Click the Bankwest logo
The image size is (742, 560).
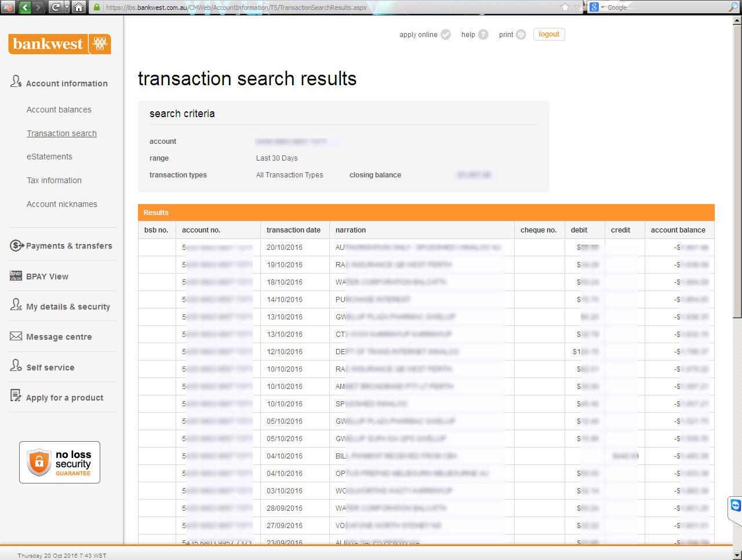coord(60,44)
